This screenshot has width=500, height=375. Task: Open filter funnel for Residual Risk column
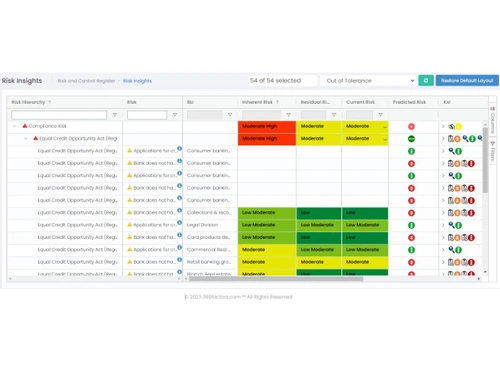click(x=334, y=115)
